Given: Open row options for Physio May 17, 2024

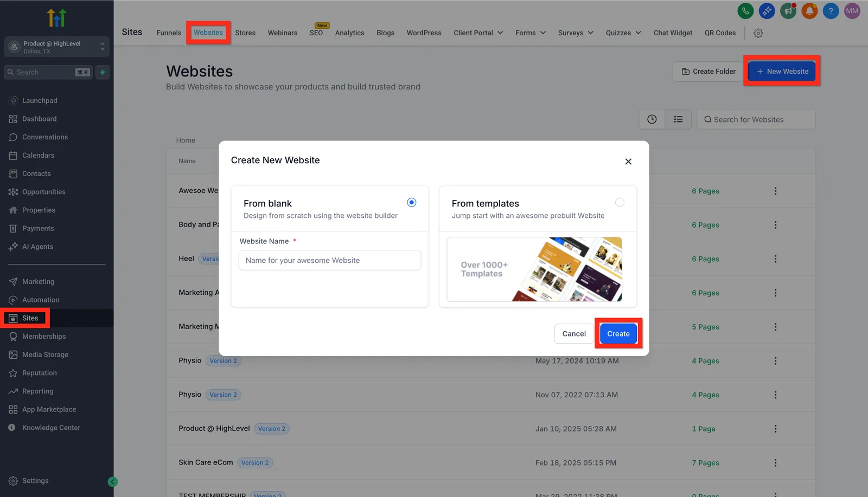Looking at the screenshot, I should click(775, 361).
